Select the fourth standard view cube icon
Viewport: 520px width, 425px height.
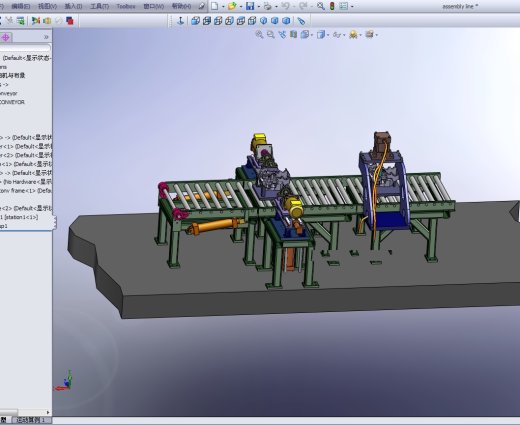click(229, 21)
